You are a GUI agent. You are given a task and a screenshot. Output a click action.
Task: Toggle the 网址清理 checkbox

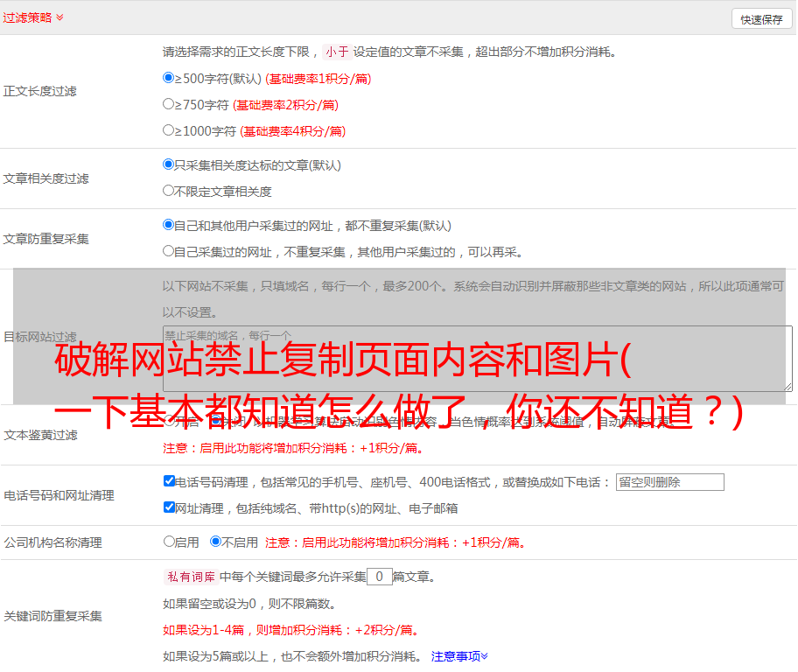[x=169, y=507]
